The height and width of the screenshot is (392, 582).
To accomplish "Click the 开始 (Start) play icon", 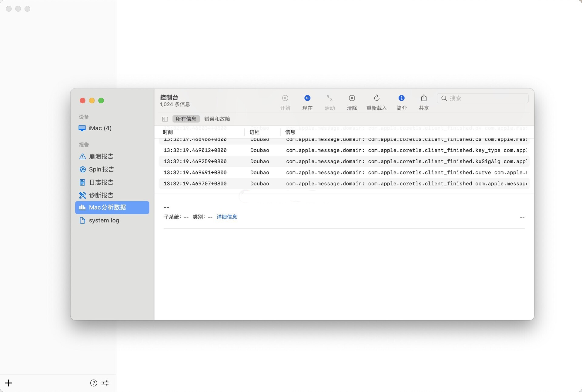I will pos(285,98).
